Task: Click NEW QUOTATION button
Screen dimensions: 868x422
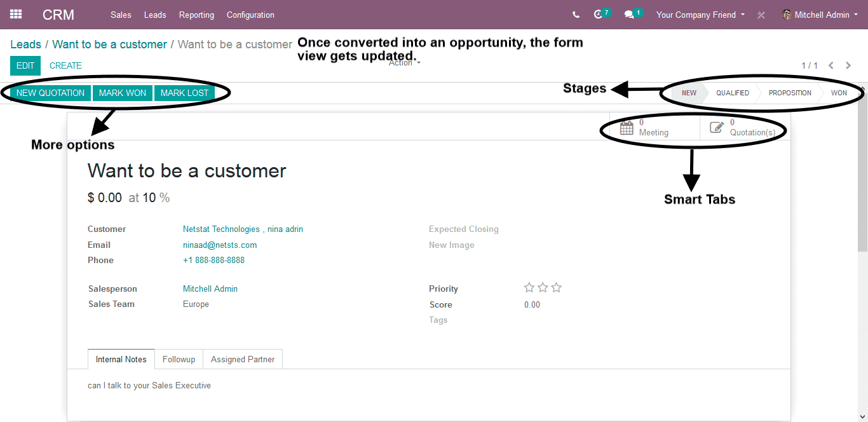Action: (x=51, y=93)
